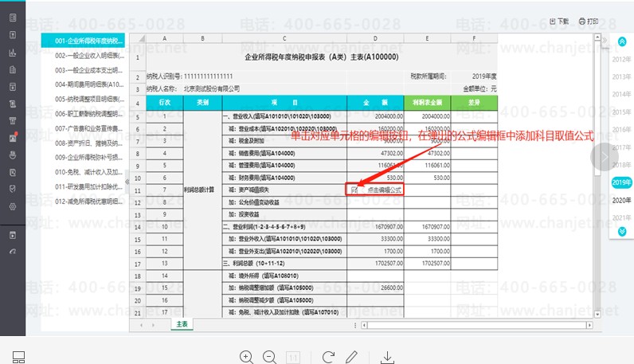
Task: Open report 002-一般企业收入明细表
Action: point(89,56)
